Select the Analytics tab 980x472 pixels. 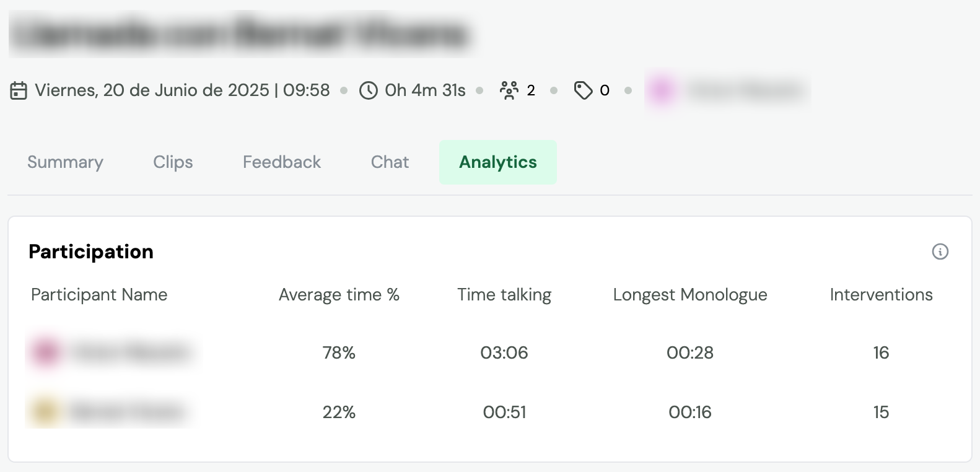498,162
